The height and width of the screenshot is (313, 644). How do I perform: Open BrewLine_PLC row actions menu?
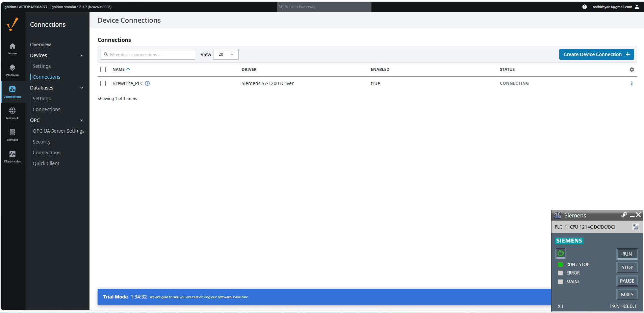click(x=632, y=83)
